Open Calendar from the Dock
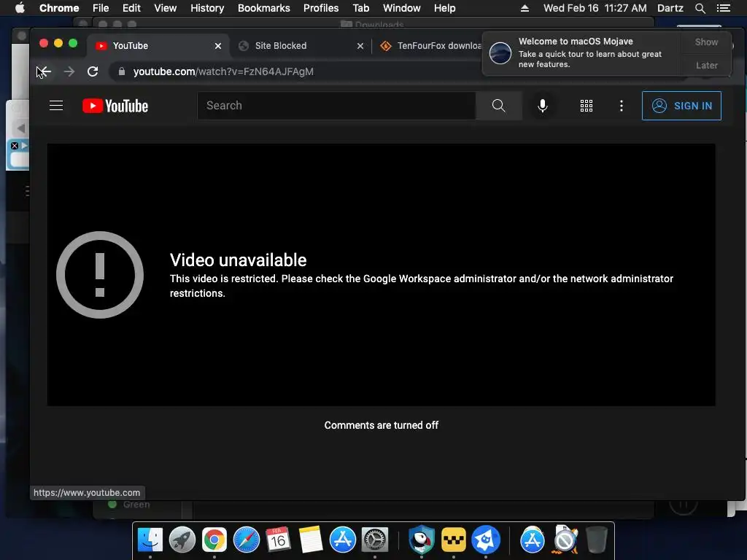Viewport: 747px width, 560px height. click(278, 540)
